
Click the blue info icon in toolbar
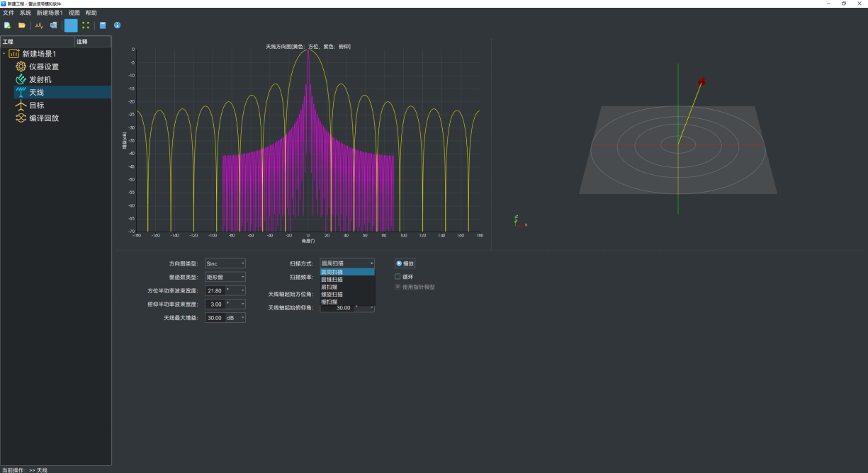pos(117,25)
